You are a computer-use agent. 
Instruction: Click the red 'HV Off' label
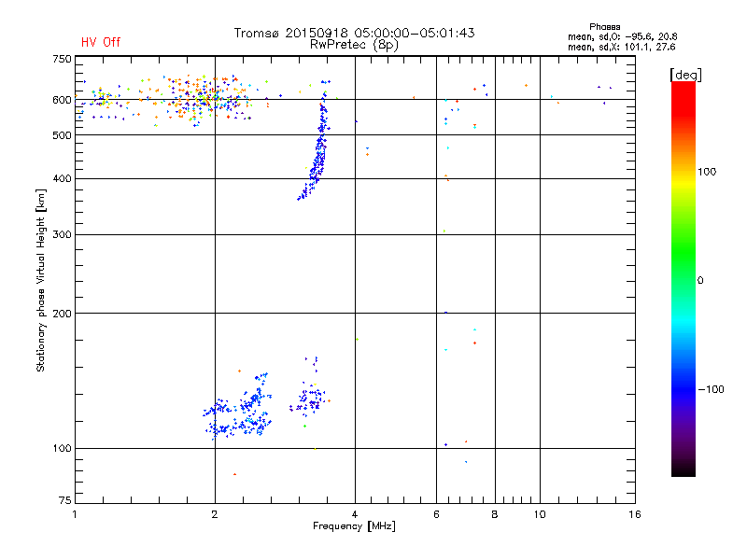point(101,42)
